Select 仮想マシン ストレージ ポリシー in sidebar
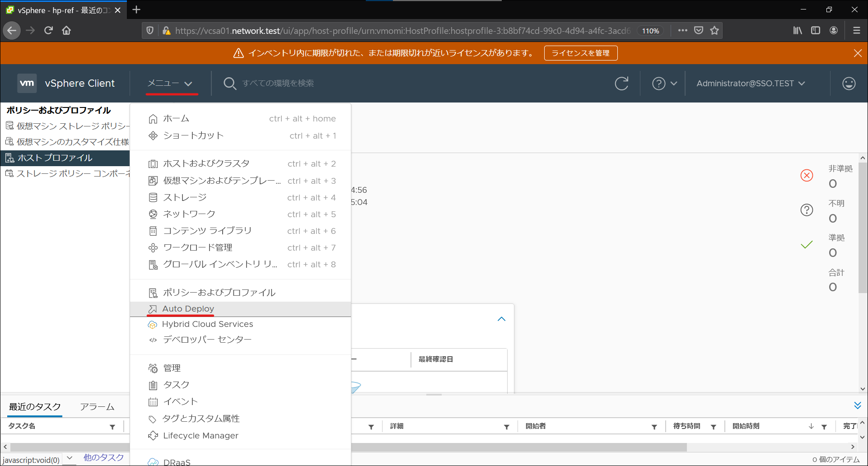The height and width of the screenshot is (466, 868). pos(65,126)
